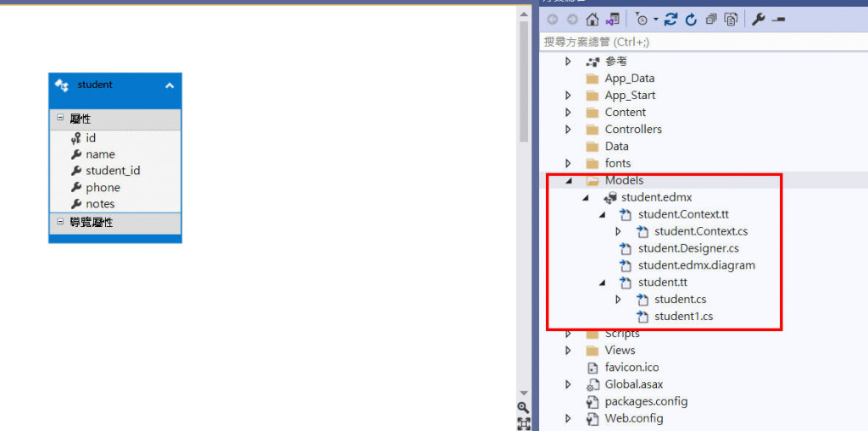Click the student.edmx database model icon
This screenshot has height=431, width=868.
click(610, 197)
